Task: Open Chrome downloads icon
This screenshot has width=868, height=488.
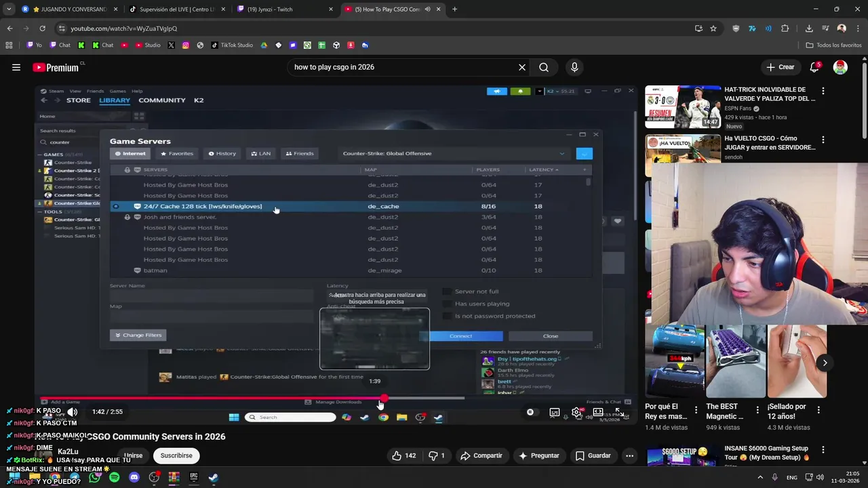Action: [x=809, y=28]
